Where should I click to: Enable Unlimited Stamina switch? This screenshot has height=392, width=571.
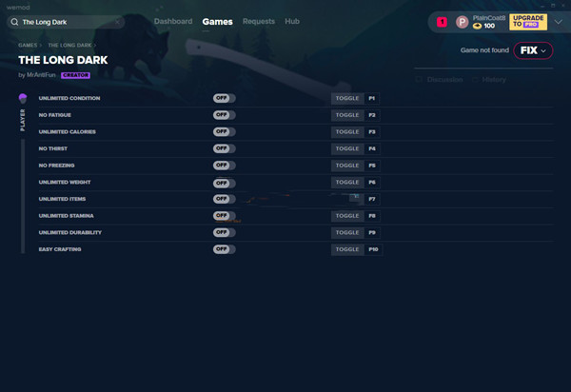coord(225,215)
